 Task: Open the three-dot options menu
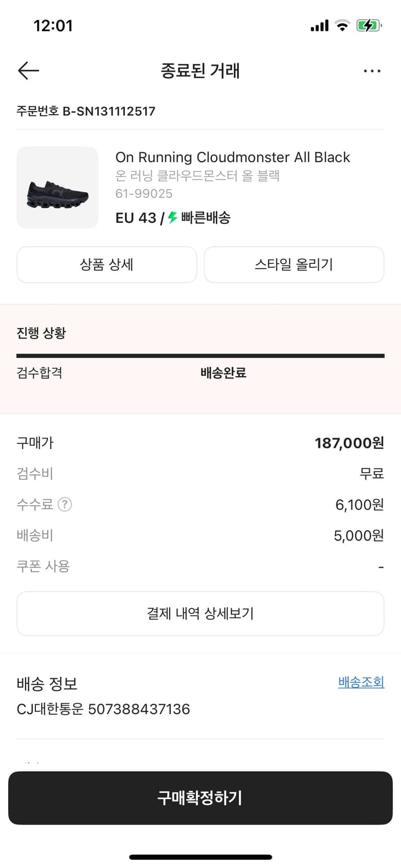372,70
